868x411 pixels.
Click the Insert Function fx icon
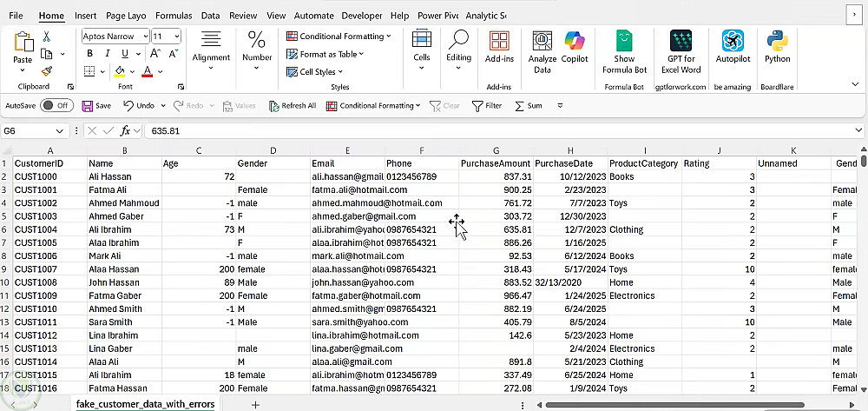click(126, 130)
